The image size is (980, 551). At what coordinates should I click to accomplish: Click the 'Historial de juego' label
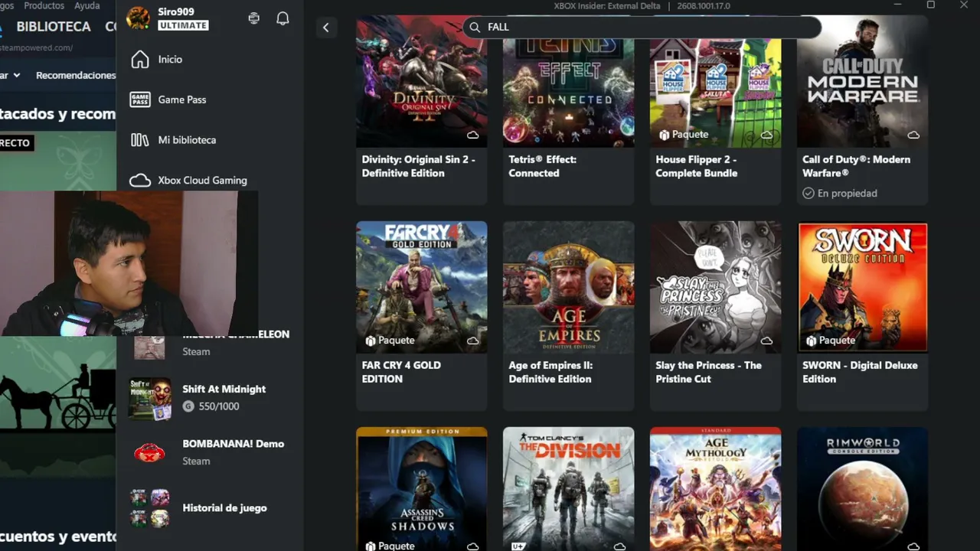click(224, 508)
